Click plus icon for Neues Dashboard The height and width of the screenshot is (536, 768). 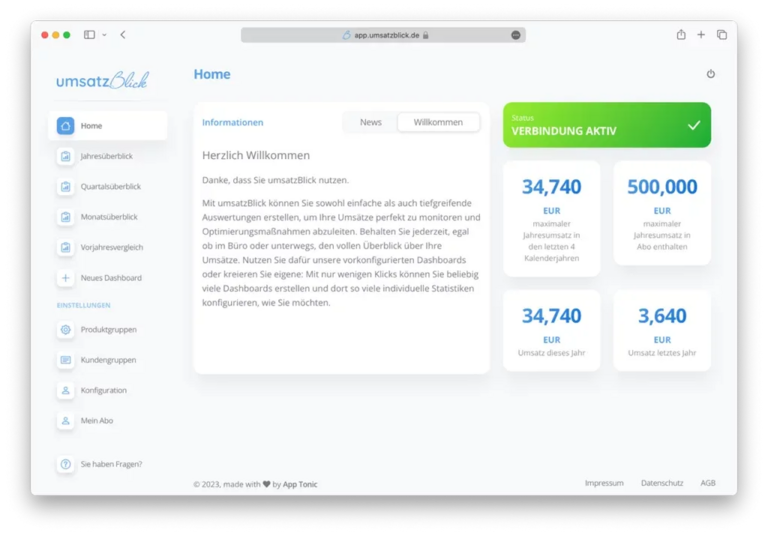[66, 278]
